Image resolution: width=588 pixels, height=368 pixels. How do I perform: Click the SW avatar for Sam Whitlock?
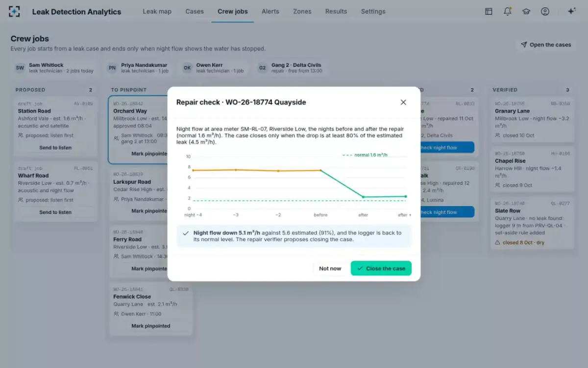[20, 68]
